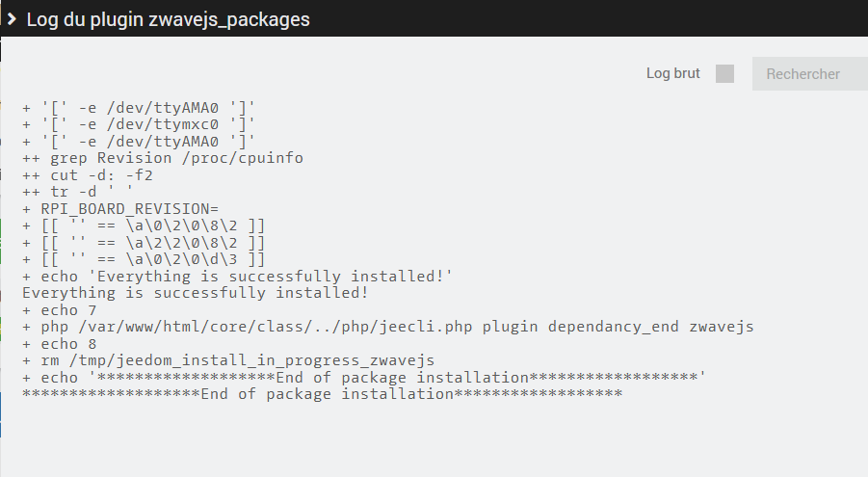Click the final 'End of package installation' output line
The width and height of the screenshot is (868, 477).
point(323,394)
